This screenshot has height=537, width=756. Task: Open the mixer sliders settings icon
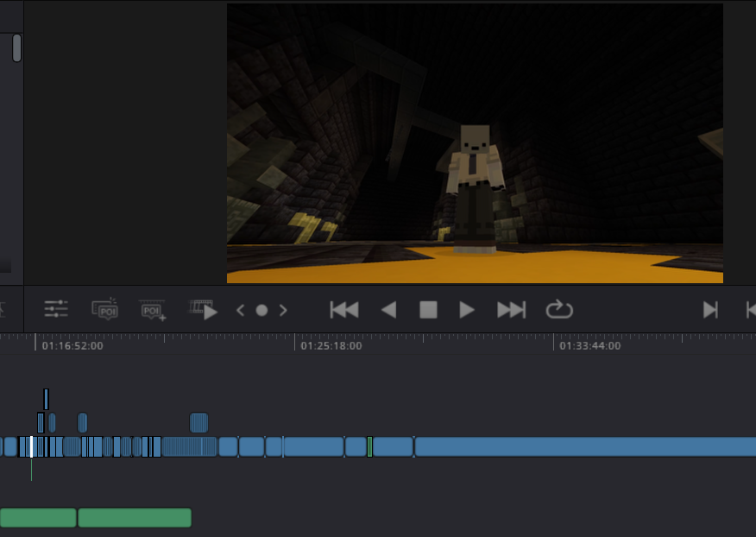click(x=56, y=309)
